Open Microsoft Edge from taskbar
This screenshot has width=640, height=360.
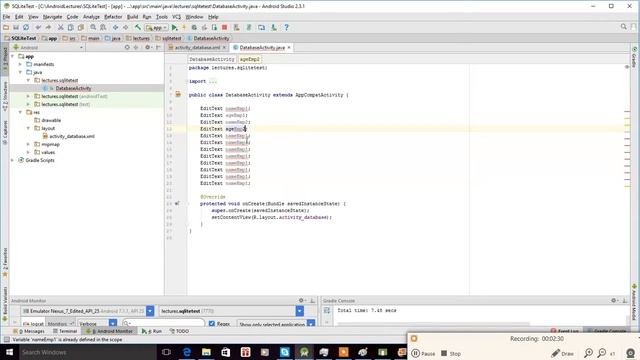click(187, 352)
